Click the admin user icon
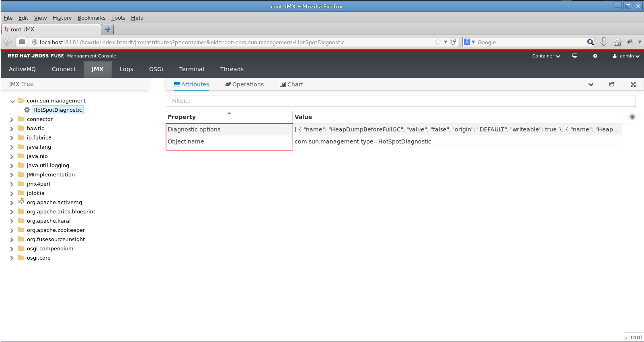 (x=615, y=56)
